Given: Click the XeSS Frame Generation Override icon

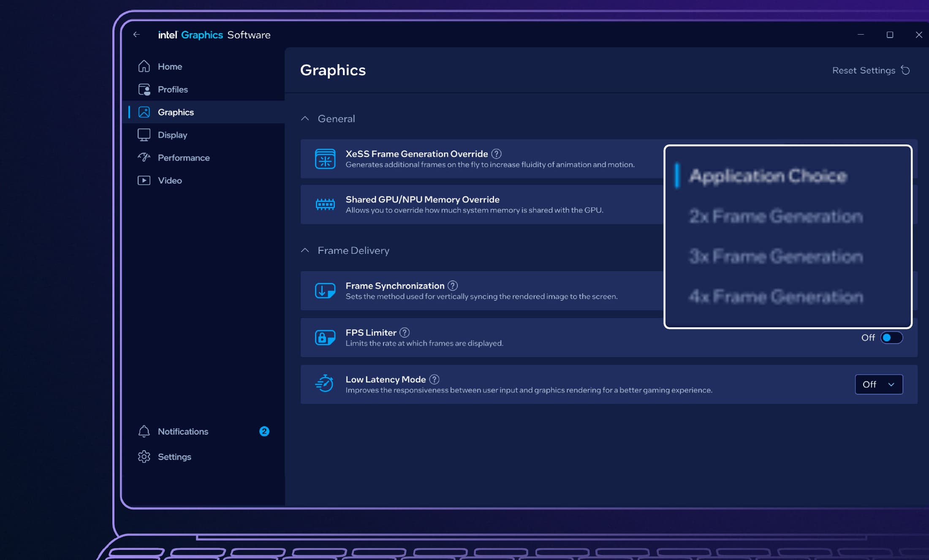Looking at the screenshot, I should click(x=325, y=159).
